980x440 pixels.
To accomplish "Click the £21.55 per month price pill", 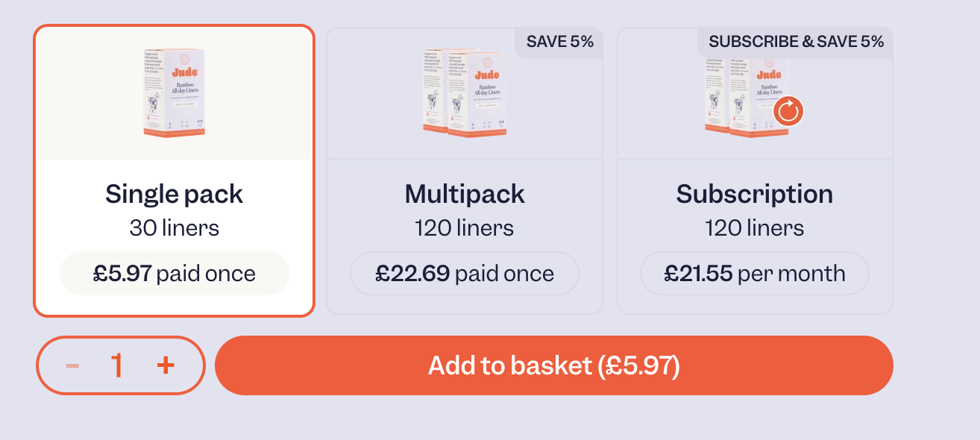I will (x=754, y=274).
